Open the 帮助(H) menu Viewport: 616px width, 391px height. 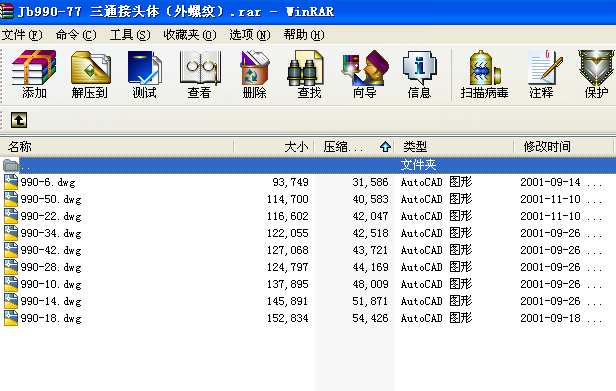tap(304, 35)
